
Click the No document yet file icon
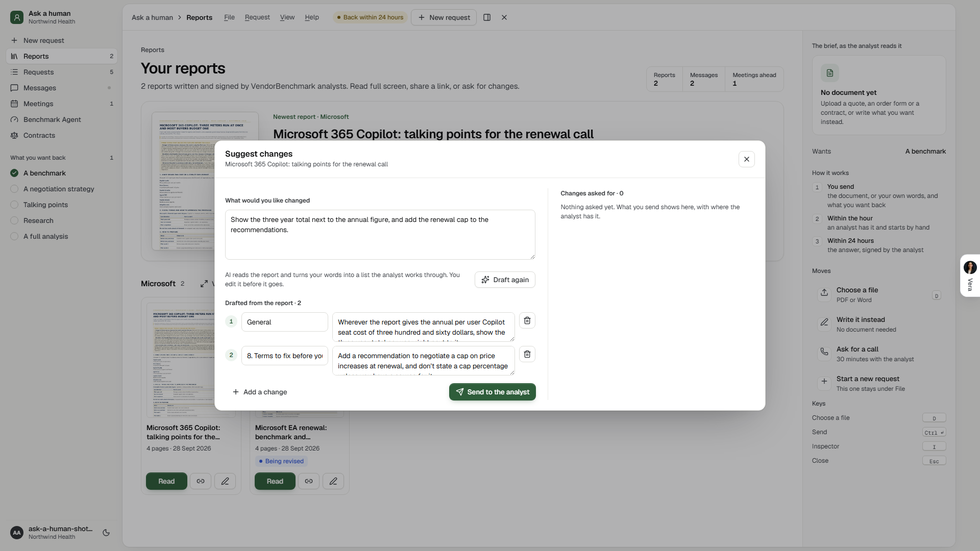[830, 73]
